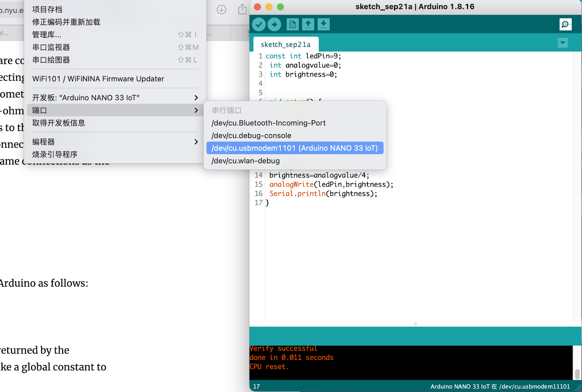Click the Arduino window title text
The height and width of the screenshot is (392, 582).
point(415,7)
